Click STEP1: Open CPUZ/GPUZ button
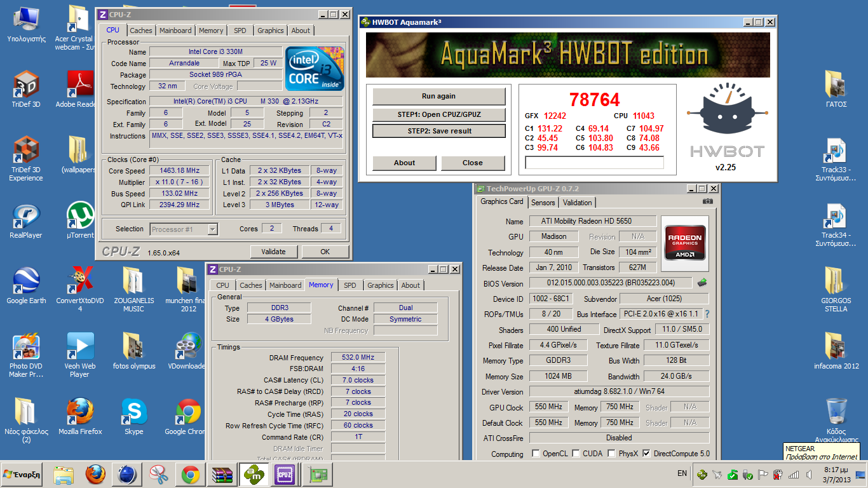The width and height of the screenshot is (868, 488). coord(438,115)
